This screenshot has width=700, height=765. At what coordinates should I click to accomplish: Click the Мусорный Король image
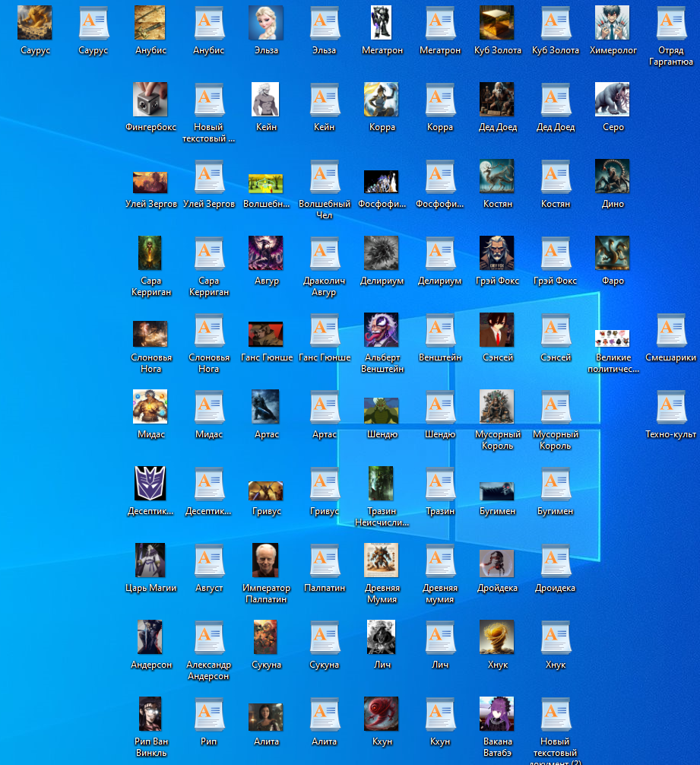[x=497, y=407]
